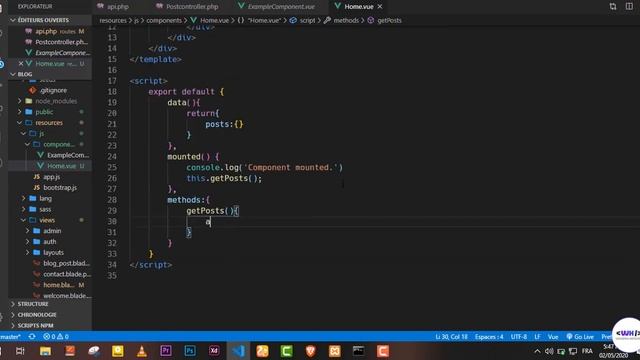Collapse the views folder
The height and width of the screenshot is (360, 640).
[x=47, y=220]
